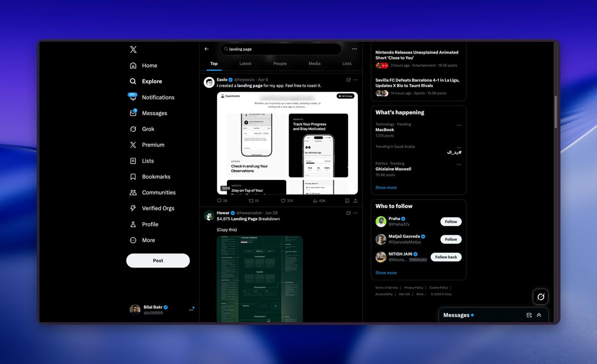Click the Post button
The width and height of the screenshot is (597, 364).
coord(158,261)
